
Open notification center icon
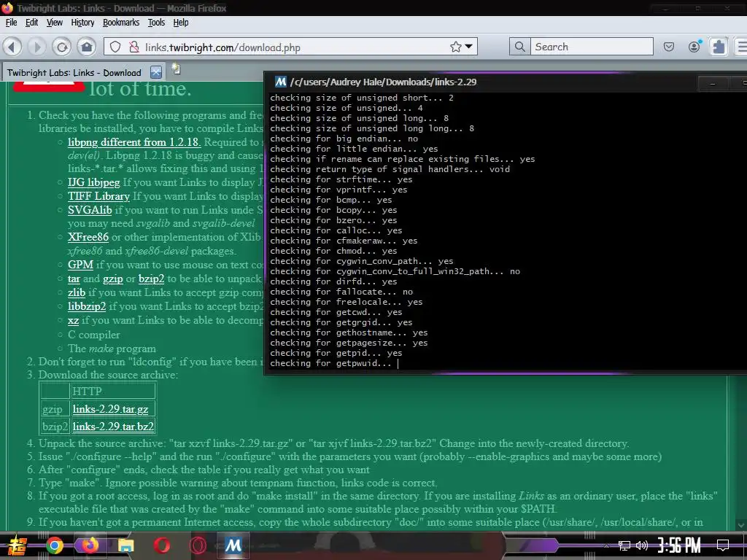point(723,545)
